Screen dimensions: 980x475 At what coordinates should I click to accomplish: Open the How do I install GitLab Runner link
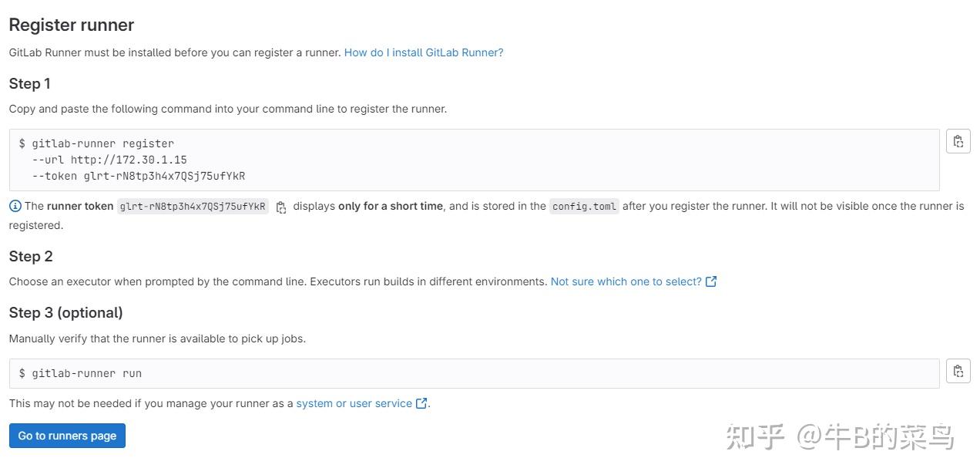423,52
